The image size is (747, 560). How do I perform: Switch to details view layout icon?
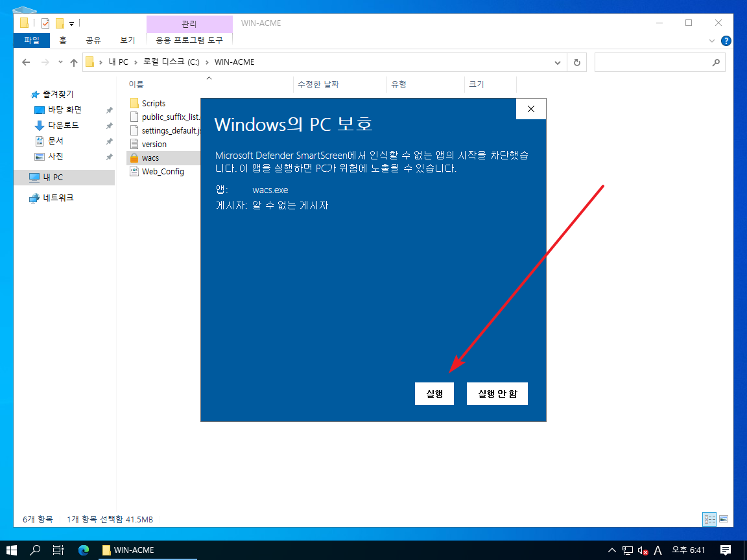(x=709, y=519)
